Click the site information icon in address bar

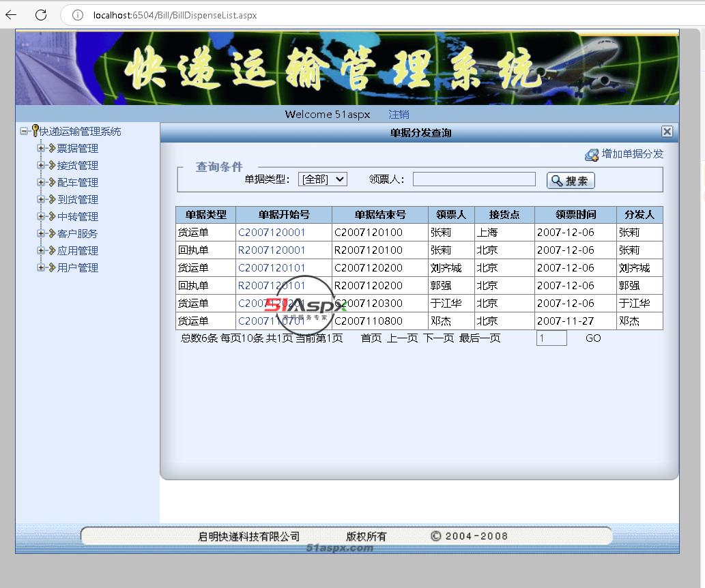click(78, 15)
